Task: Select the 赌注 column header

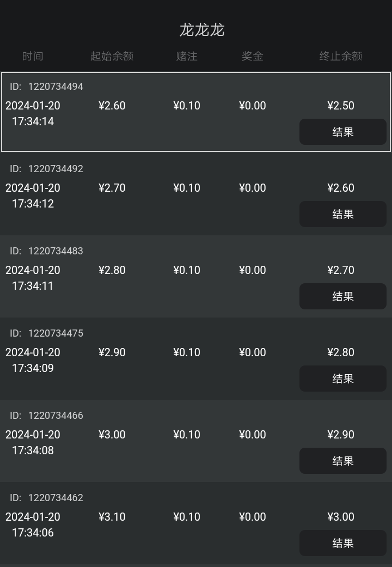Action: 187,56
